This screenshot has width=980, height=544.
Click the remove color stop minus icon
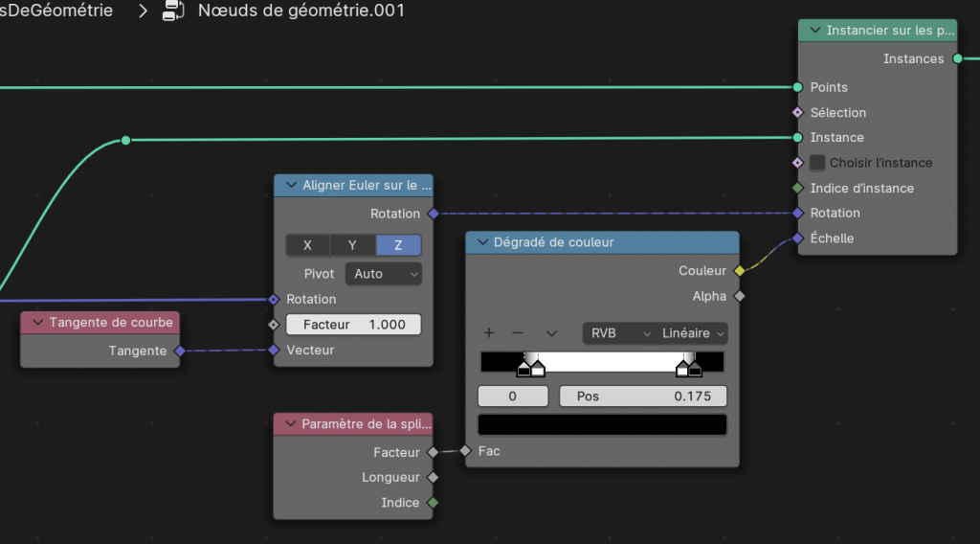tap(518, 333)
